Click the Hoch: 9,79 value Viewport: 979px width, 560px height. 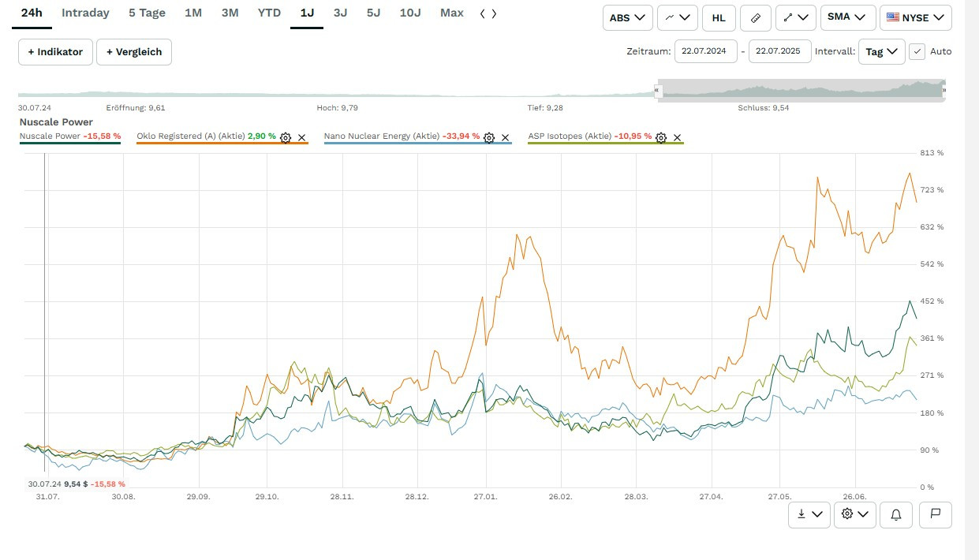(337, 108)
